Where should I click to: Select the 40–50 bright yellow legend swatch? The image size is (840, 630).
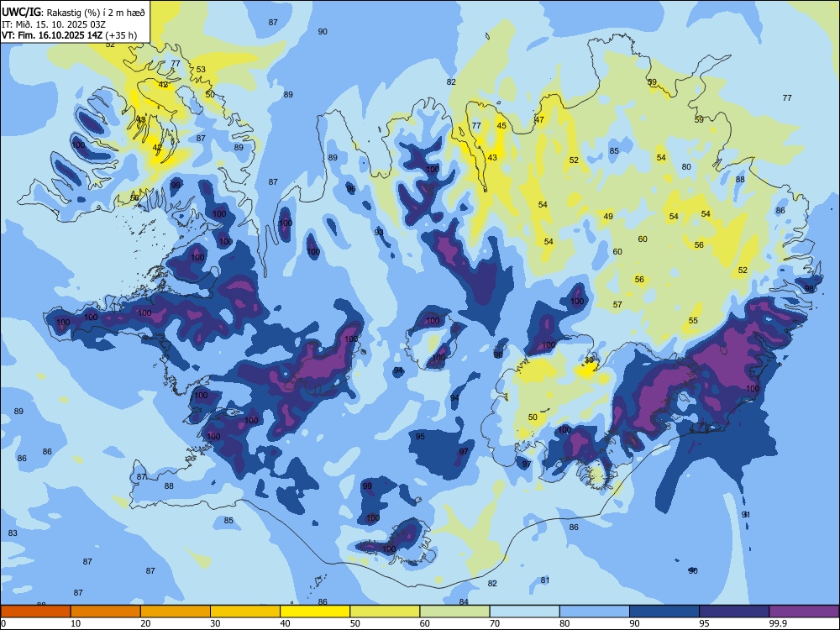coord(315,612)
